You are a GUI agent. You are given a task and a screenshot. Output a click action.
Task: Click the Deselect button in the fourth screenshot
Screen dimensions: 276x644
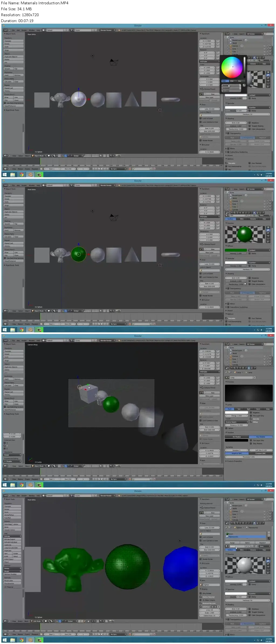pyautogui.click(x=262, y=542)
